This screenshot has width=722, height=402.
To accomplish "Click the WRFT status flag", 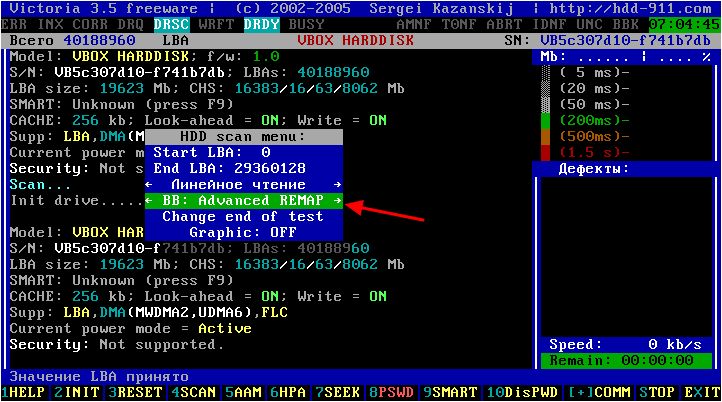I will (x=216, y=24).
